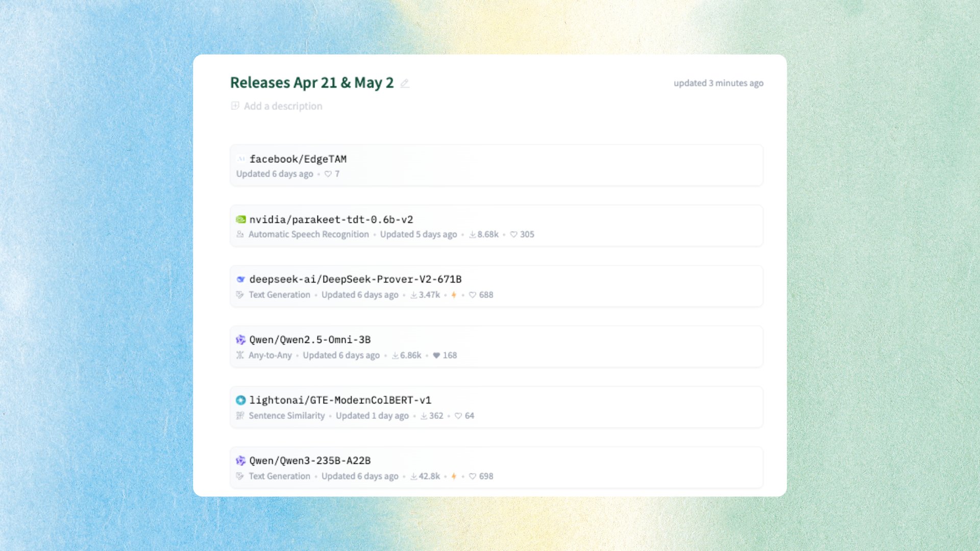Open deepseek-ai/DeepSeek-Prover-V2-671B model link
The image size is (980, 551).
(x=356, y=280)
